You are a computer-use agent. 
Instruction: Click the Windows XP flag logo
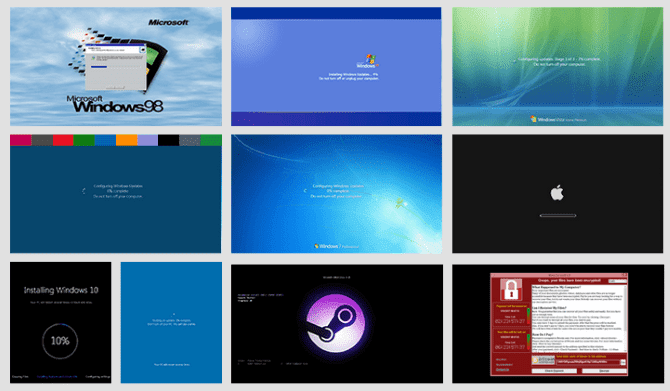click(x=370, y=59)
